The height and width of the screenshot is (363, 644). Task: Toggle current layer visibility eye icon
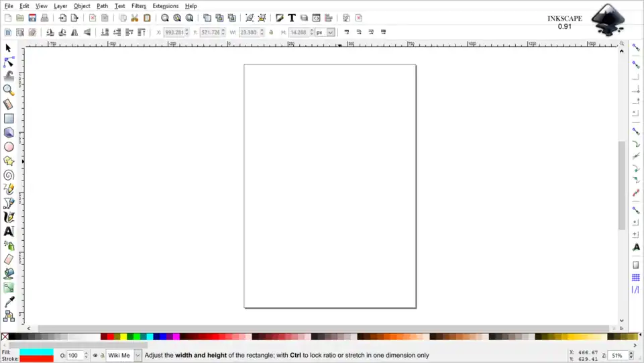[x=95, y=356]
